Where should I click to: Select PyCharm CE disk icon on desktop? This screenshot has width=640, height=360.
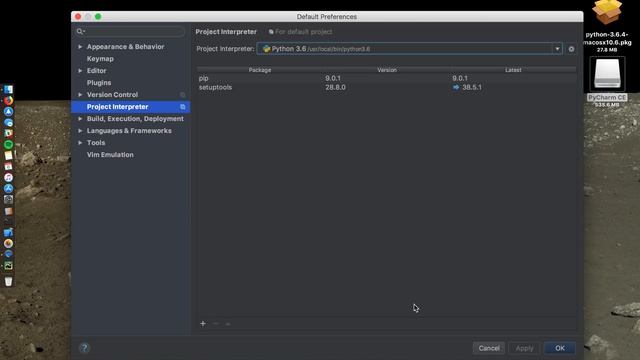607,75
